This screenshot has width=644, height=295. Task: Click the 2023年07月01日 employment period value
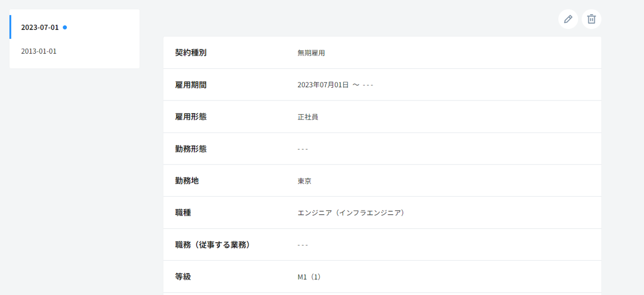click(x=323, y=85)
